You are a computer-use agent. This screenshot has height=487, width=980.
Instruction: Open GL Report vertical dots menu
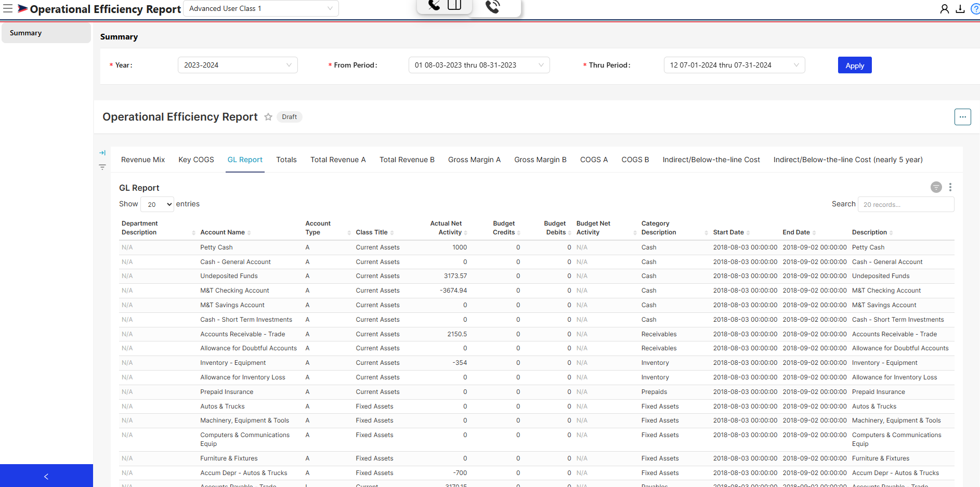(x=950, y=187)
